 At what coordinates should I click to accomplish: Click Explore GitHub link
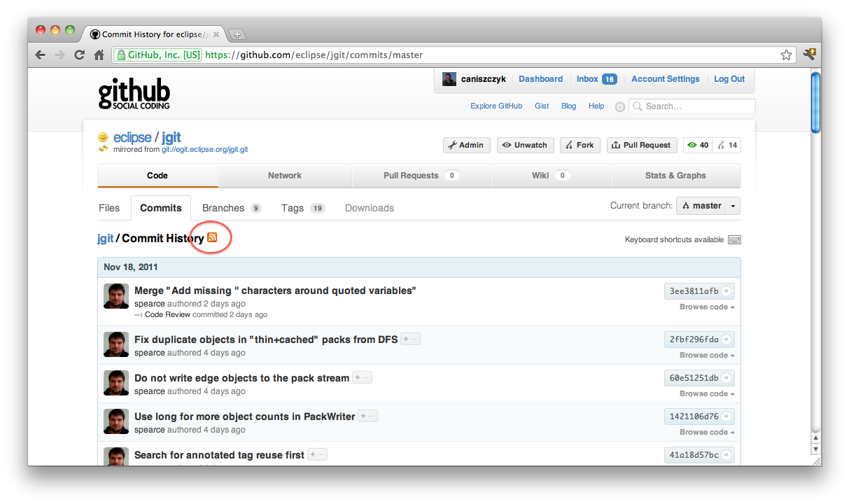click(496, 106)
